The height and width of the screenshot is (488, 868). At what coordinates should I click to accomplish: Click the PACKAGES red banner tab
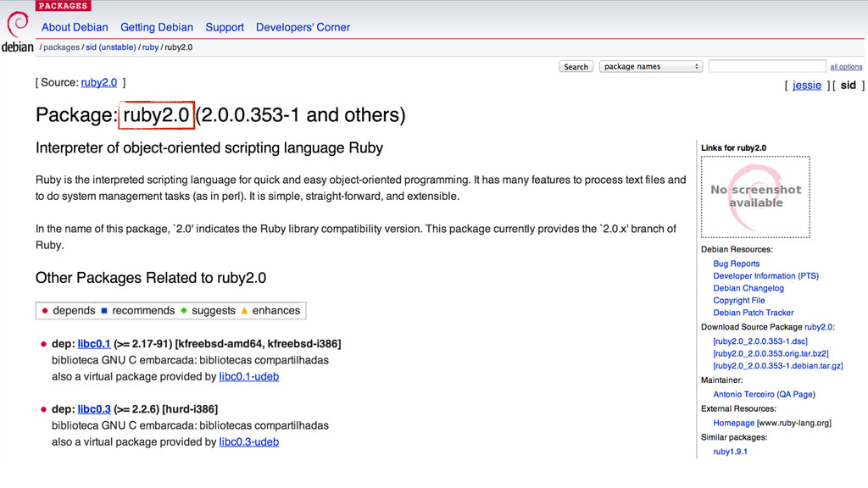coord(63,6)
